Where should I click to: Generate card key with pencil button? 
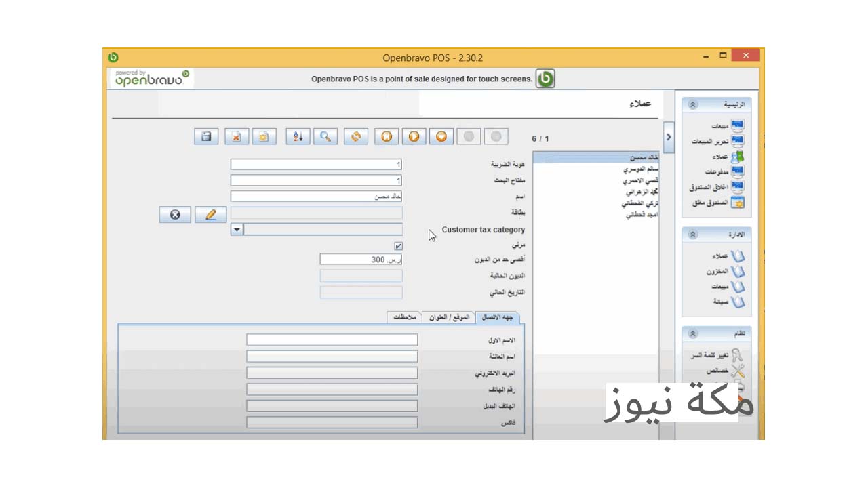210,214
